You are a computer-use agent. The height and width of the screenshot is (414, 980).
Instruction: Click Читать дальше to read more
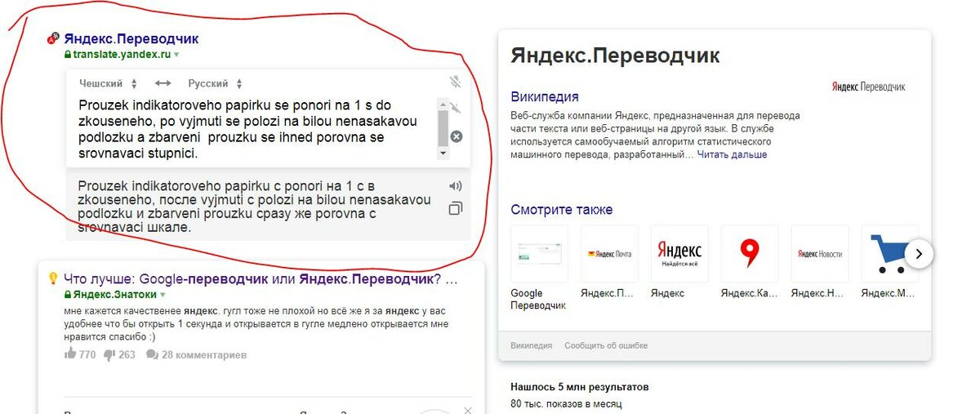click(732, 154)
